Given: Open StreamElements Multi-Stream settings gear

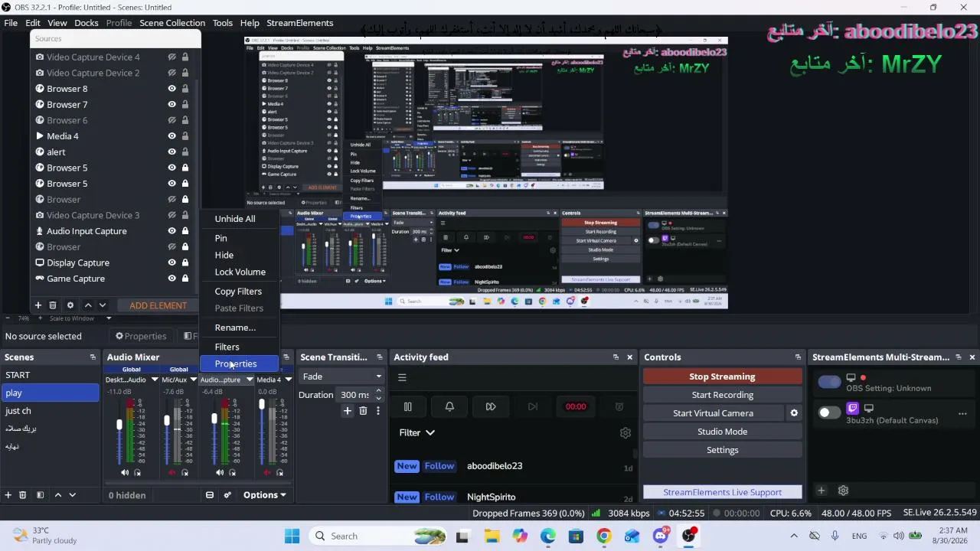Looking at the screenshot, I should tap(843, 491).
